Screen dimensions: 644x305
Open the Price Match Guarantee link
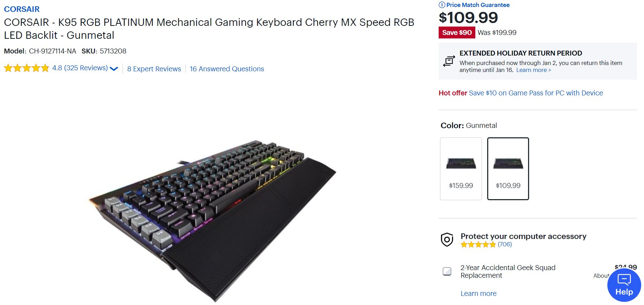(x=478, y=5)
